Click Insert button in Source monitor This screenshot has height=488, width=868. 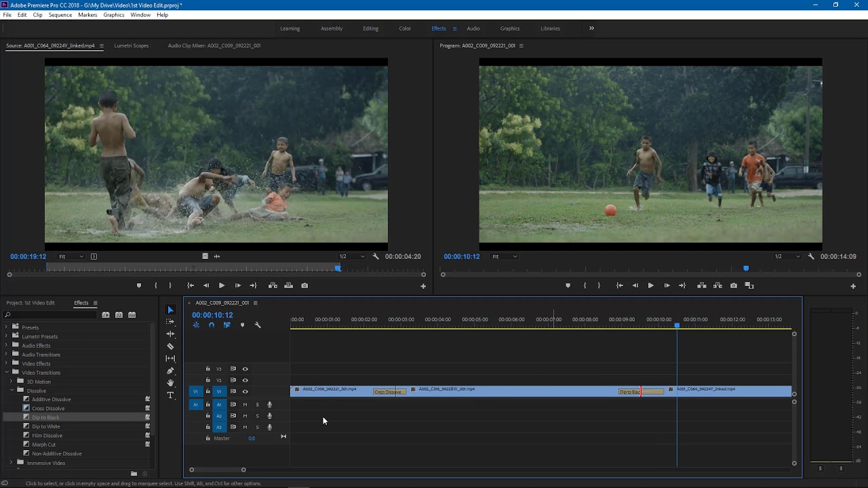(273, 285)
